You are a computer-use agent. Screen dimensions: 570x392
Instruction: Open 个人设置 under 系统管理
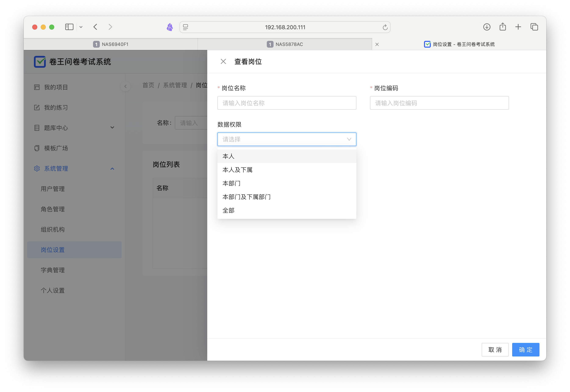(74, 291)
